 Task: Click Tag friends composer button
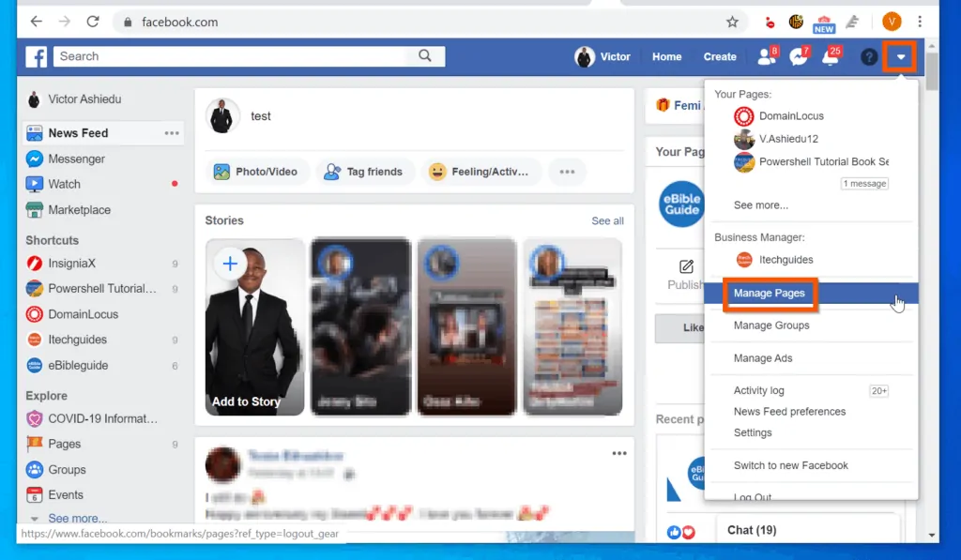365,172
